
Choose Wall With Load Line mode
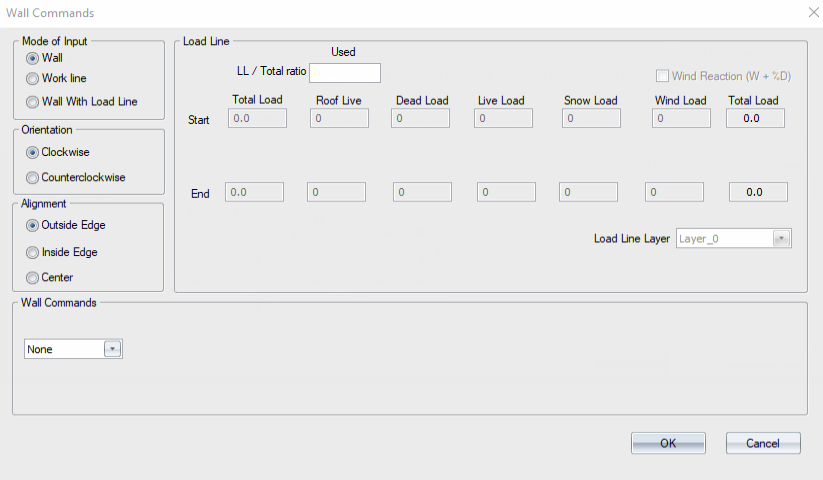[x=33, y=102]
